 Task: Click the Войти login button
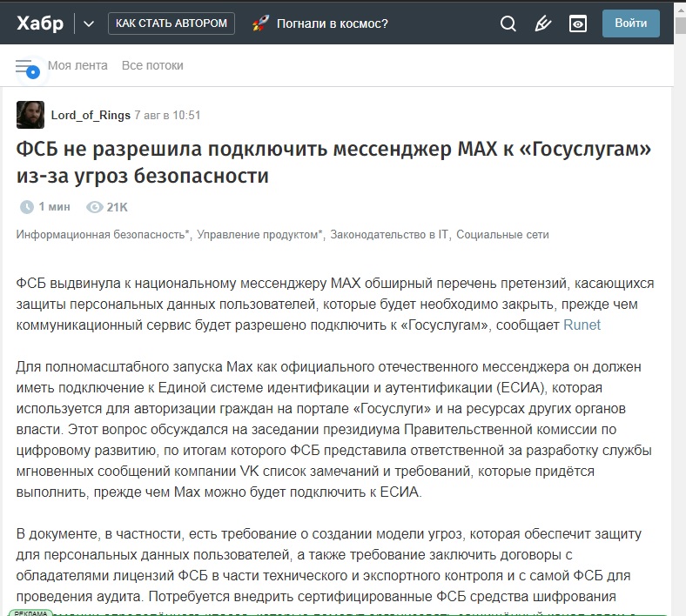pyautogui.click(x=631, y=23)
